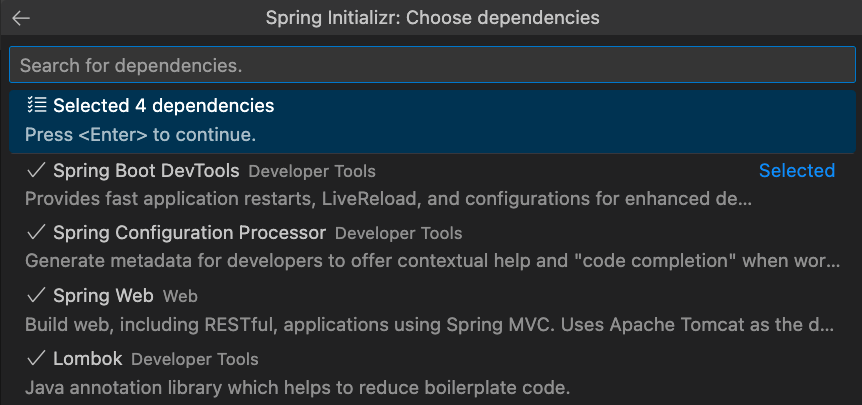Select the 'Selected 4 dependencies' row
The width and height of the screenshot is (862, 405).
tap(163, 106)
